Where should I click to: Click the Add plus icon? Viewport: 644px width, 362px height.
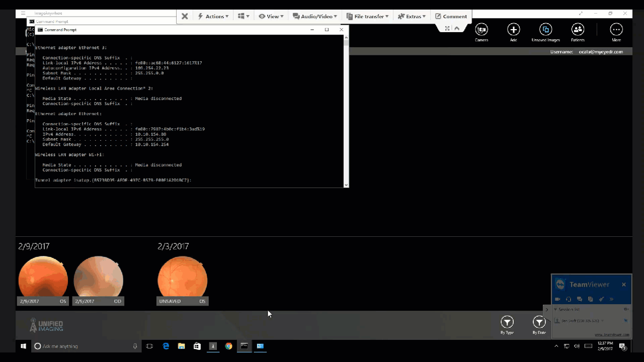click(x=513, y=30)
